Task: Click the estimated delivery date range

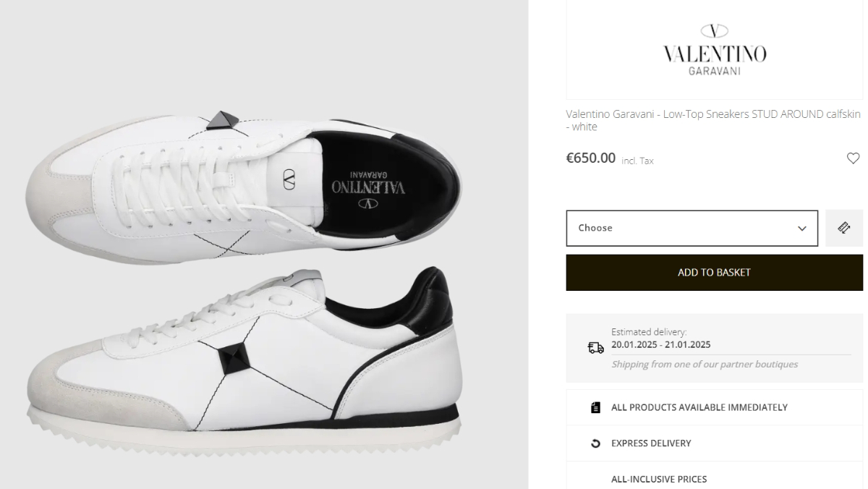Action: point(660,345)
